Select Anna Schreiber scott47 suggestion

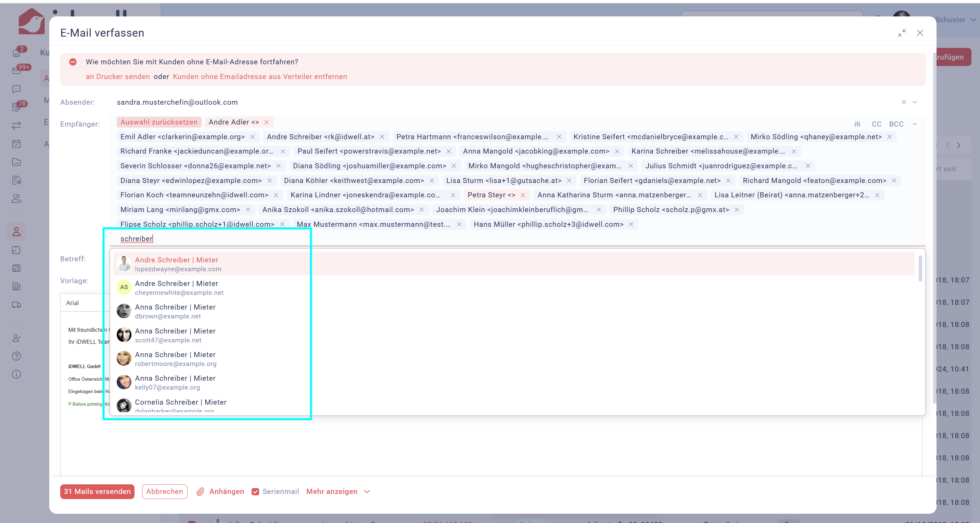click(x=513, y=335)
